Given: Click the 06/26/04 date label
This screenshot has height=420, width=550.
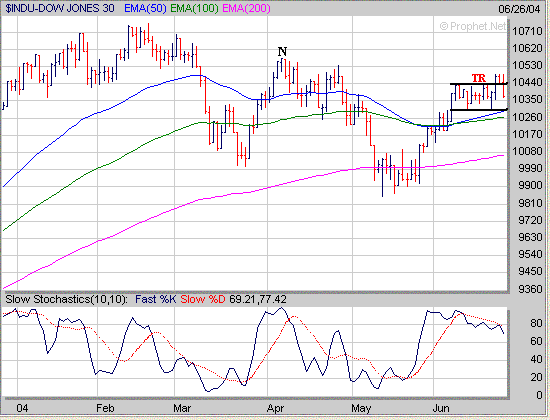Looking at the screenshot, I should coord(519,9).
